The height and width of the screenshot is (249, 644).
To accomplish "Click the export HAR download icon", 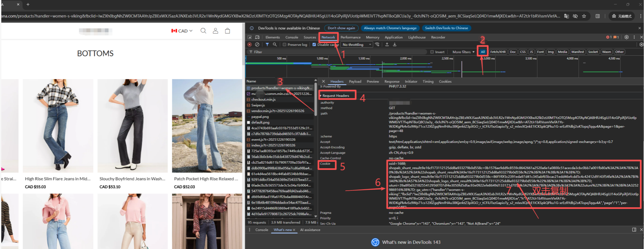I will point(395,45).
